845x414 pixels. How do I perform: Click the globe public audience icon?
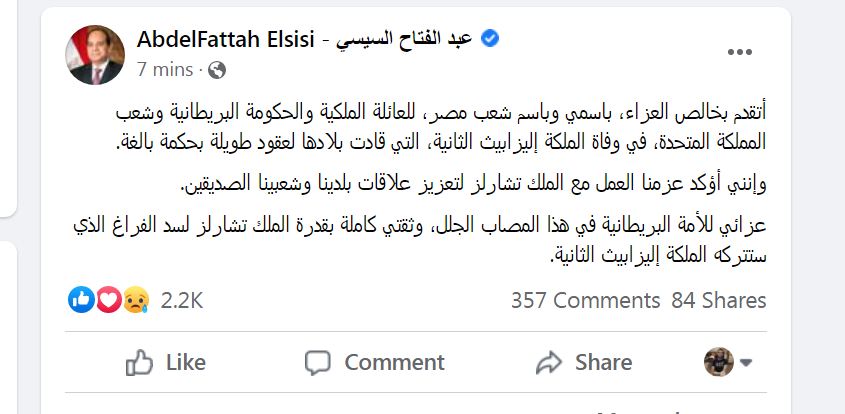click(x=217, y=70)
